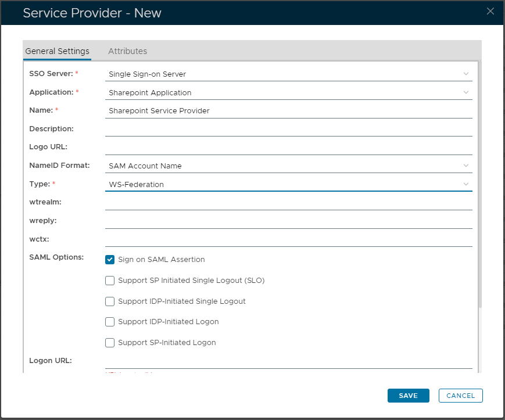This screenshot has height=420, width=505.
Task: Expand the Type dropdown showing WS-Federation
Action: (288, 184)
